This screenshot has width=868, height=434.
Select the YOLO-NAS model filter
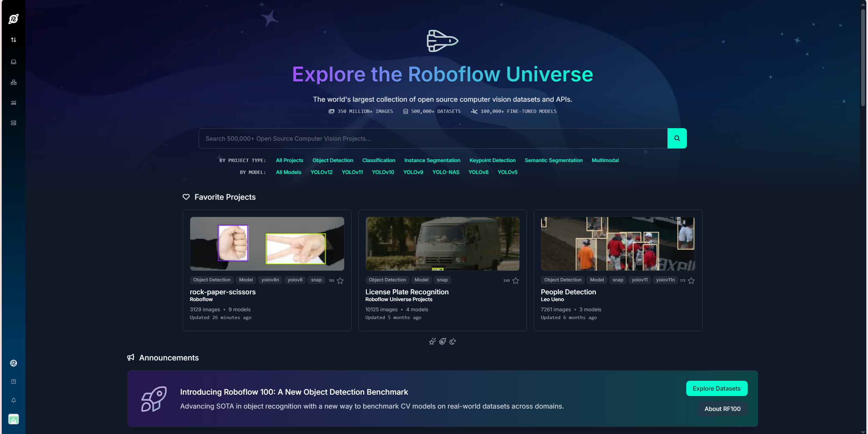coord(446,172)
